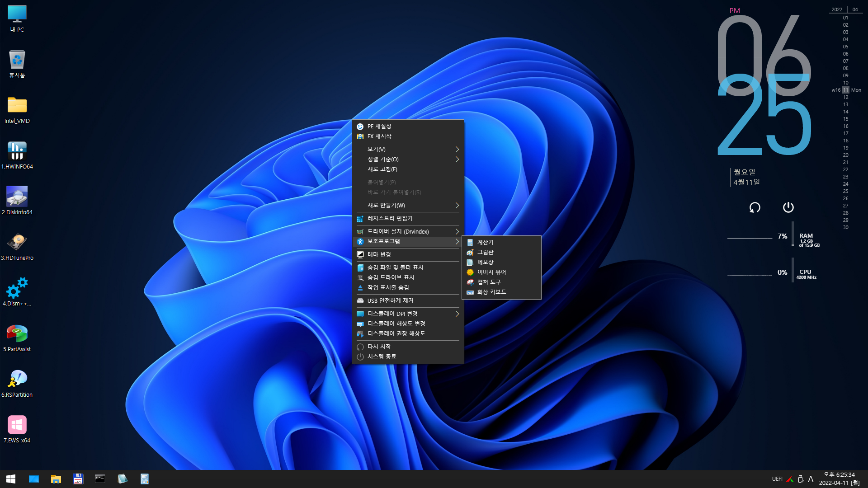868x488 pixels.
Task: Click day 11 in the calendar strip
Action: (x=845, y=90)
